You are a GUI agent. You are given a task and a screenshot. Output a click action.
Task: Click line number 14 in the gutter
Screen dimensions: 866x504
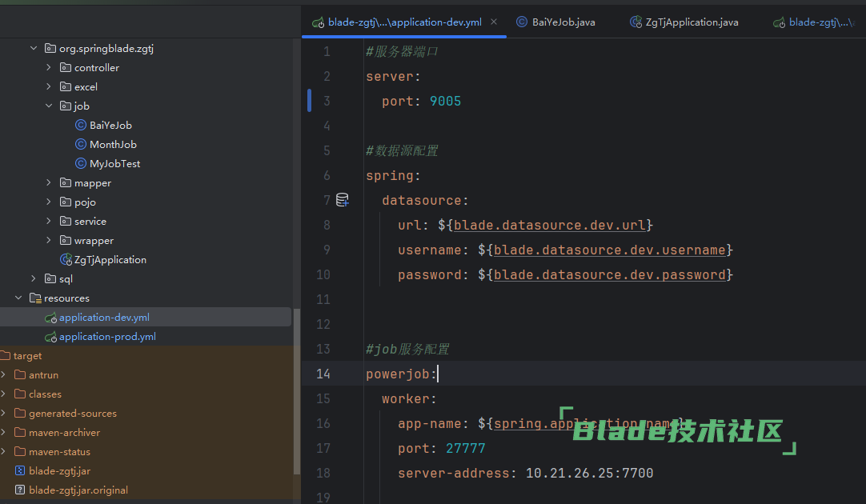(323, 374)
